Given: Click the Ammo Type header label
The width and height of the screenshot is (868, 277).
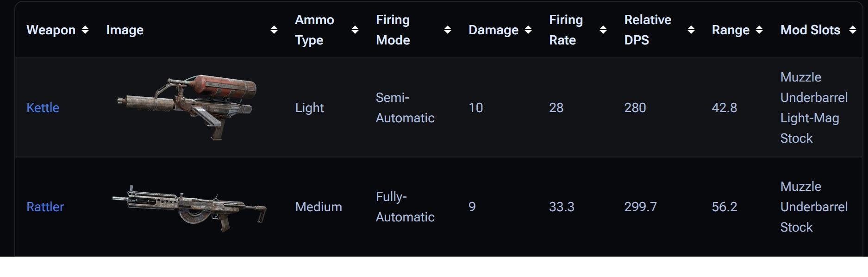Looking at the screenshot, I should point(314,30).
